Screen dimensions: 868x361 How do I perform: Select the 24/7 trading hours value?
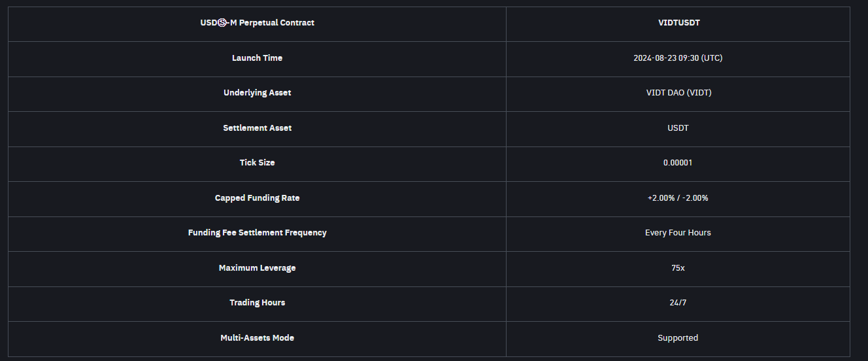click(x=678, y=303)
